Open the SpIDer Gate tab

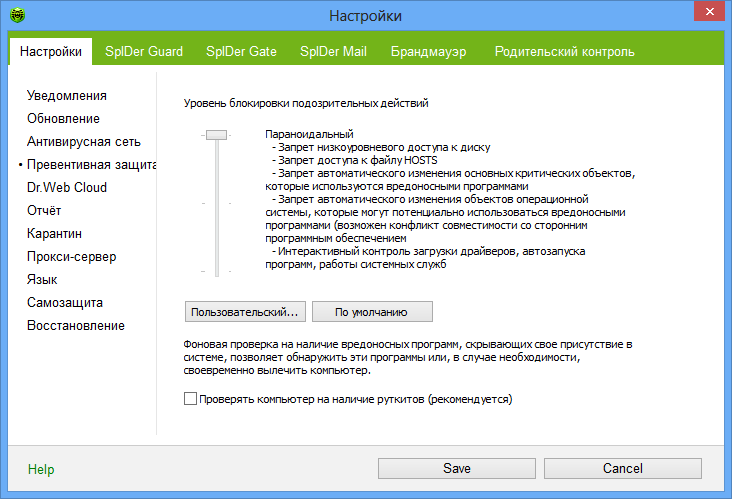(x=241, y=51)
